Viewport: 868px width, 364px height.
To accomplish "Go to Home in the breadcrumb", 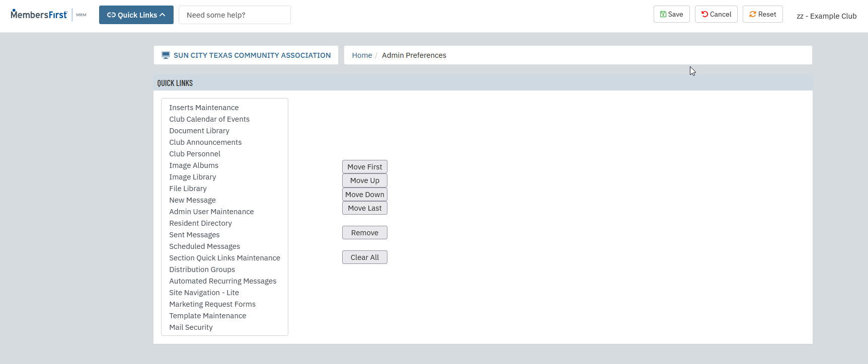I will click(362, 55).
